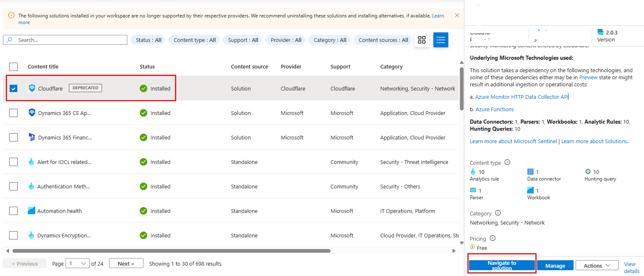Image resolution: width=644 pixels, height=276 pixels.
Task: Click the Category info icon in details
Action: tap(498, 213)
